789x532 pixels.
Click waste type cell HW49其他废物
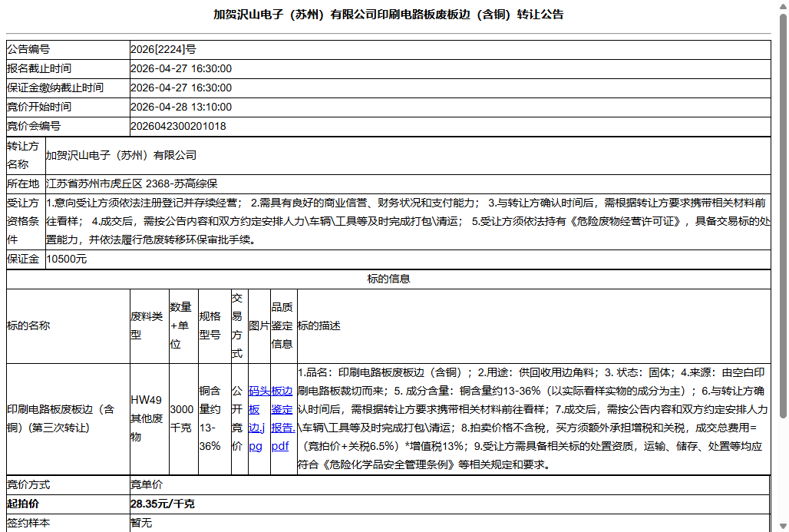coord(150,418)
